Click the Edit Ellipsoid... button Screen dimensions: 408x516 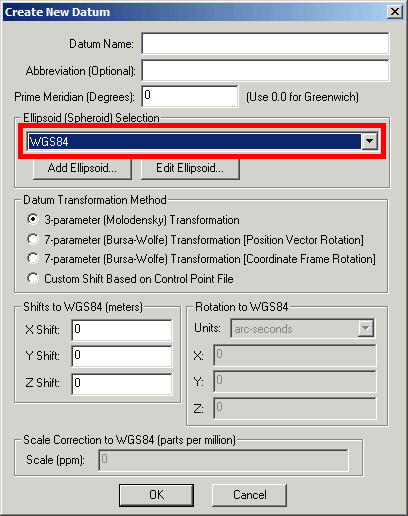coord(190,168)
